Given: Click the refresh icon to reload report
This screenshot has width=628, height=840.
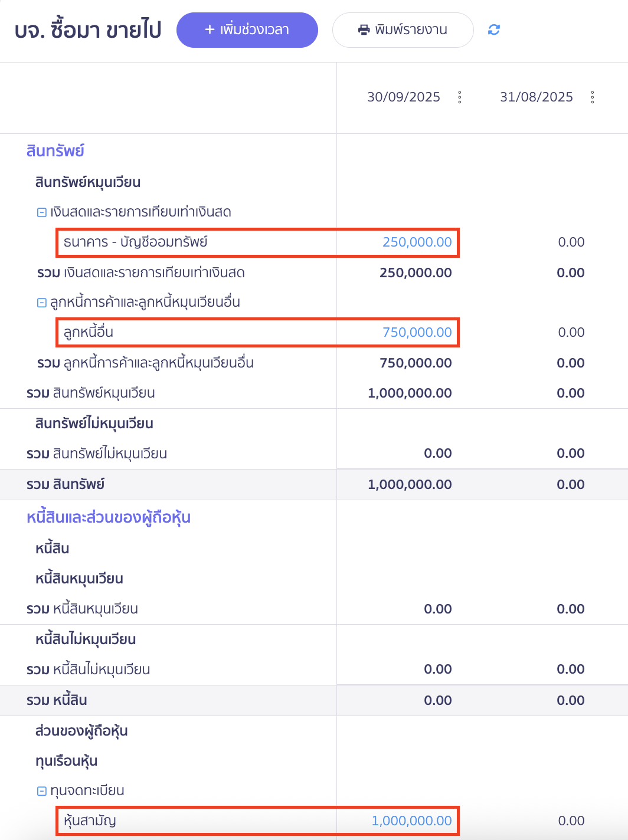Looking at the screenshot, I should [495, 29].
